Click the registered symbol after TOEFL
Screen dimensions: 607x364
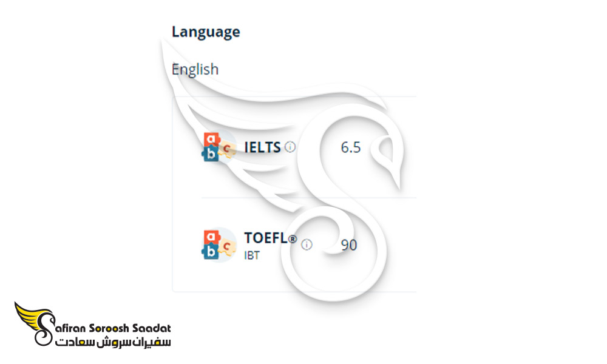coord(293,239)
